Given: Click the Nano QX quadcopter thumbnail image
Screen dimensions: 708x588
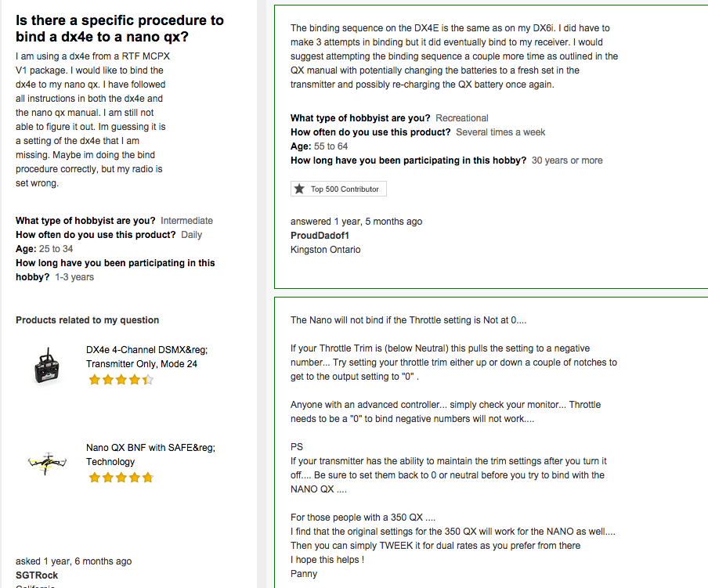Looking at the screenshot, I should [x=47, y=464].
